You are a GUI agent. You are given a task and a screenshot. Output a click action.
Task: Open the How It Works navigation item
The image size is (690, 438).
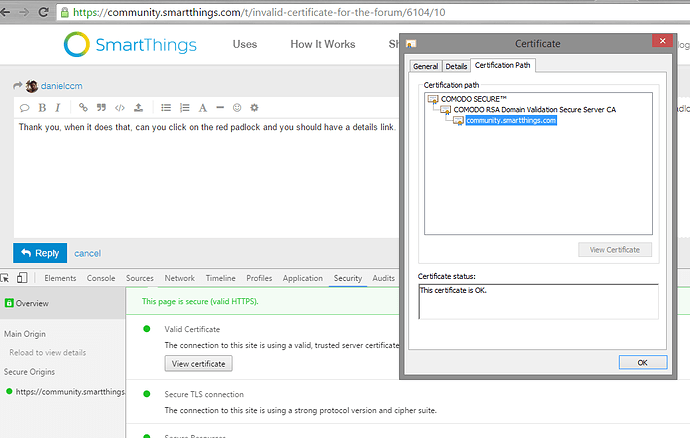pyautogui.click(x=323, y=44)
